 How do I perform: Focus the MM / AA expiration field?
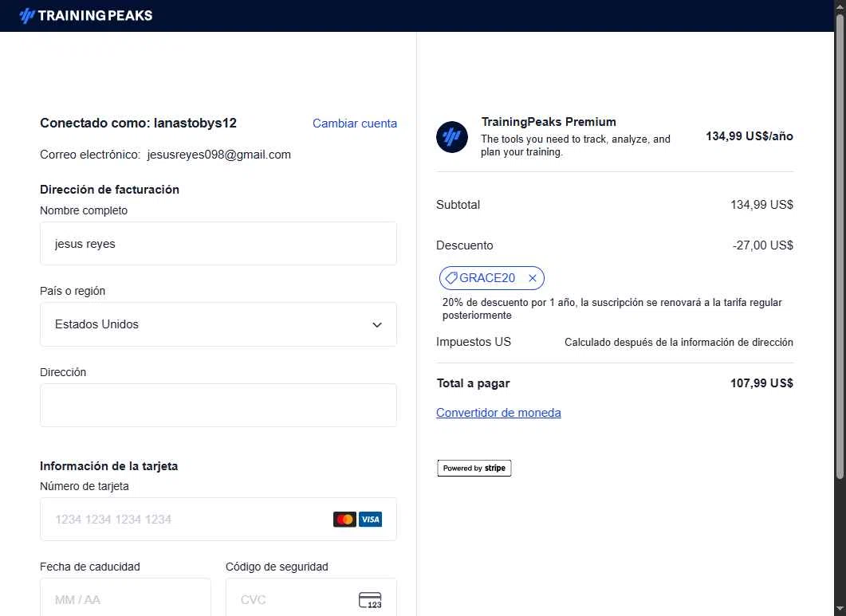point(126,597)
